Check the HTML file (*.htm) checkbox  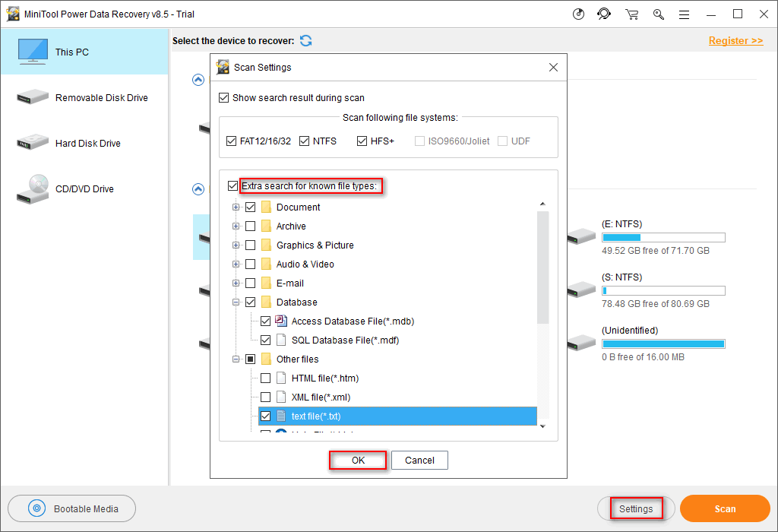coord(265,378)
